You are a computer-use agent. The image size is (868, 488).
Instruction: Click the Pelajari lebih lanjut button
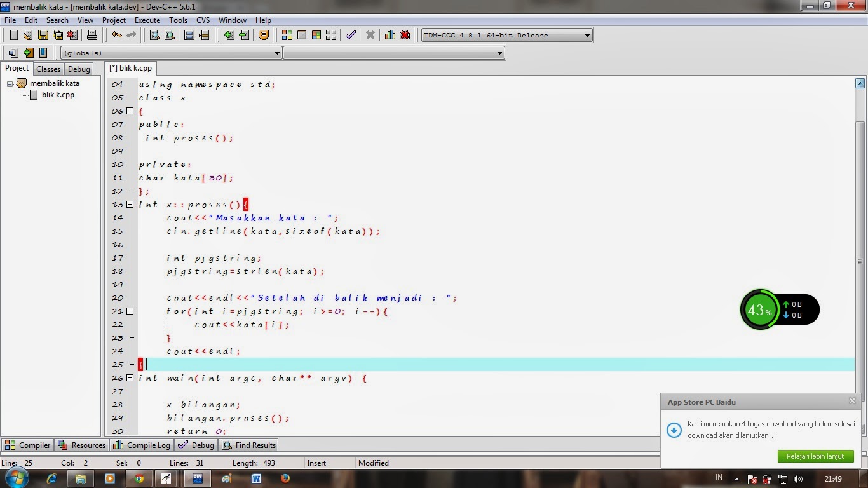(815, 456)
